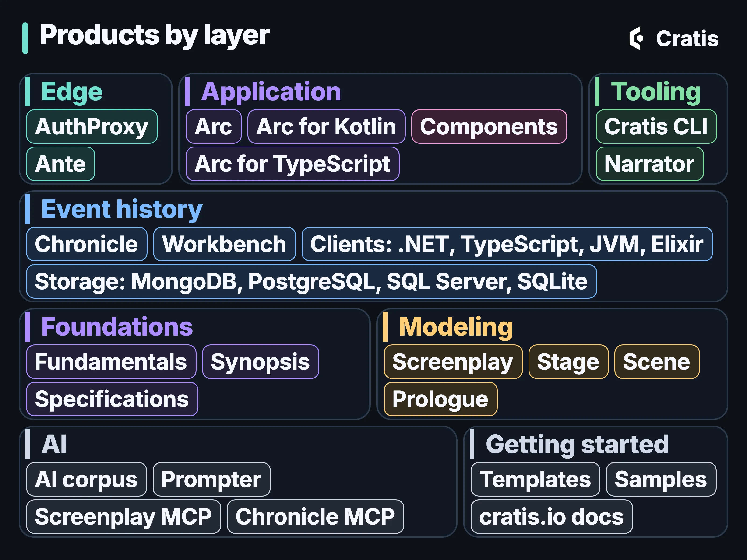Select Arc for Kotlin
This screenshot has width=747, height=560.
coord(327,126)
